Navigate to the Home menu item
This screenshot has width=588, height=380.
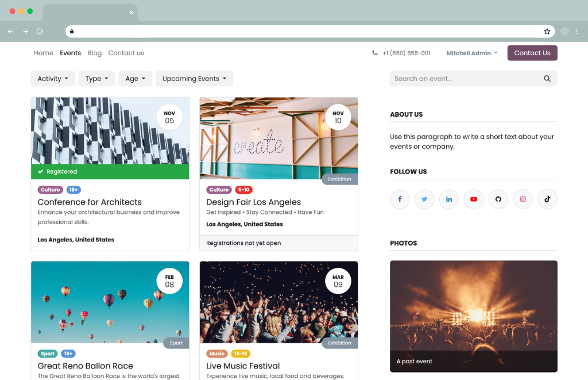[x=44, y=53]
